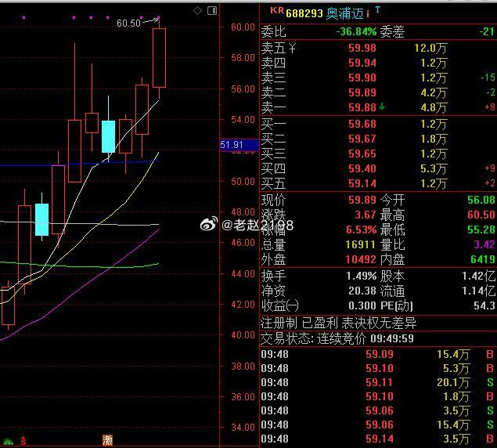Click the tick trade priced 59.14
Viewport: 497px width, 448px height.
point(379,439)
